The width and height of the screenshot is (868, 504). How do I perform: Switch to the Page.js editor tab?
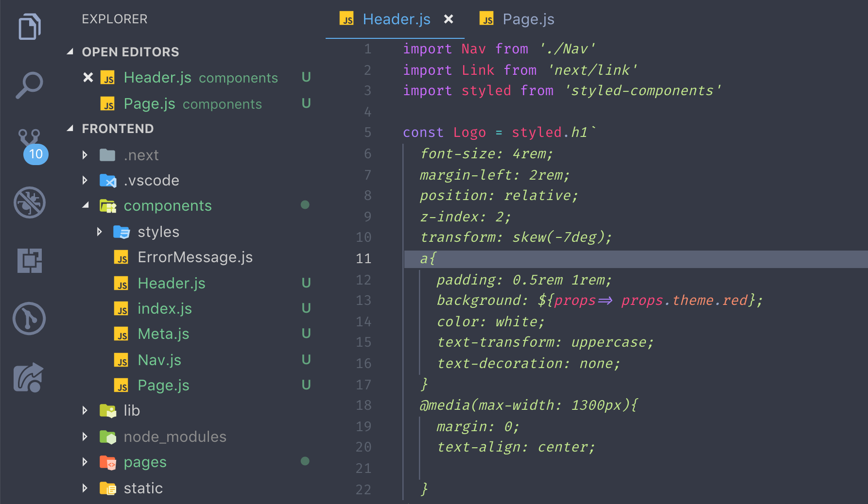(x=517, y=19)
